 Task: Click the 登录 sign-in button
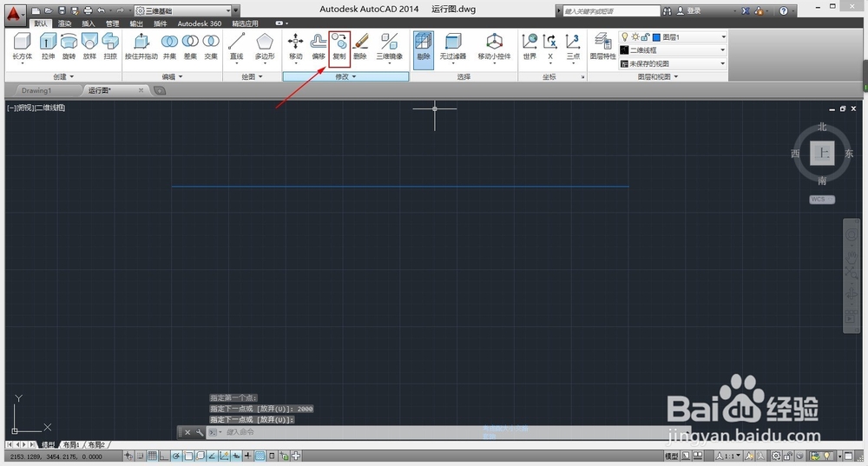point(689,10)
